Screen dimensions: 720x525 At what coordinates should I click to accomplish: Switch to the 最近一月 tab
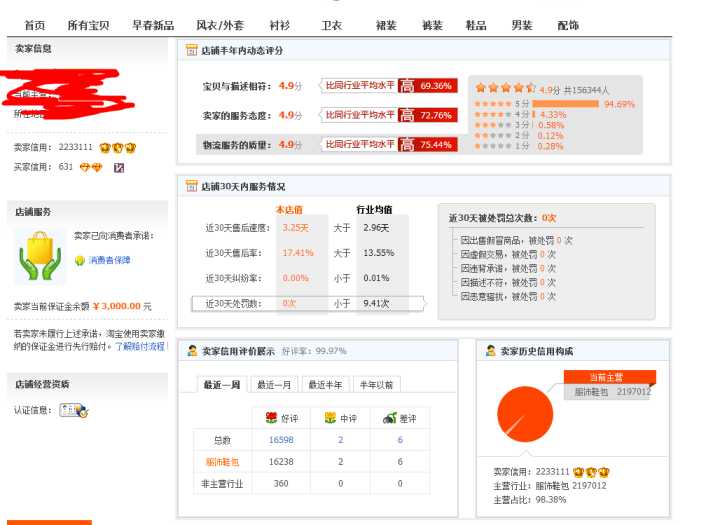[x=274, y=385]
